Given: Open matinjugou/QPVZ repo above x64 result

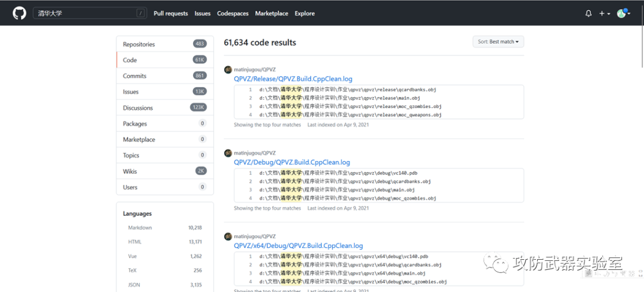Looking at the screenshot, I should [x=255, y=236].
